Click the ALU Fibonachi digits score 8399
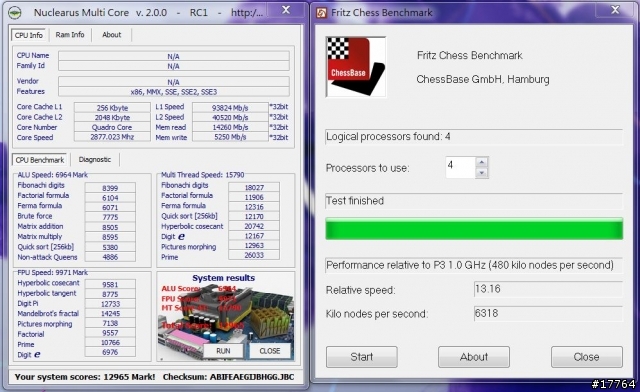640x392 pixels. tap(110, 188)
